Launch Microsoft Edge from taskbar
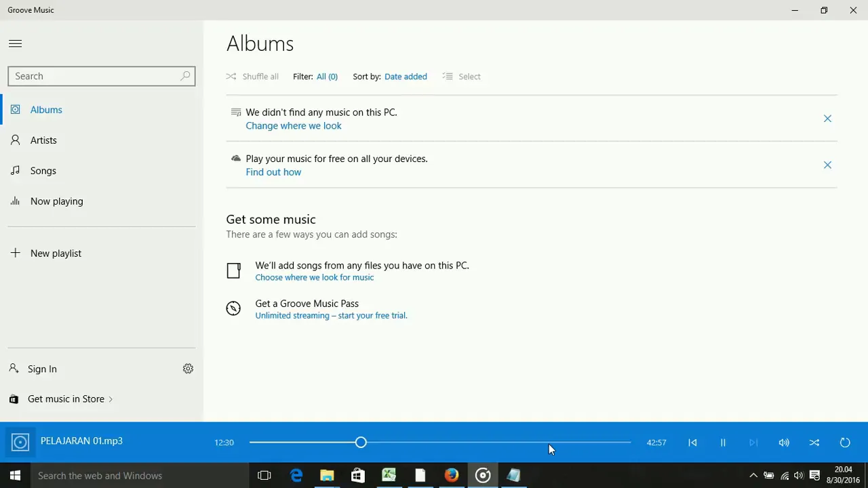The width and height of the screenshot is (868, 488). click(296, 476)
